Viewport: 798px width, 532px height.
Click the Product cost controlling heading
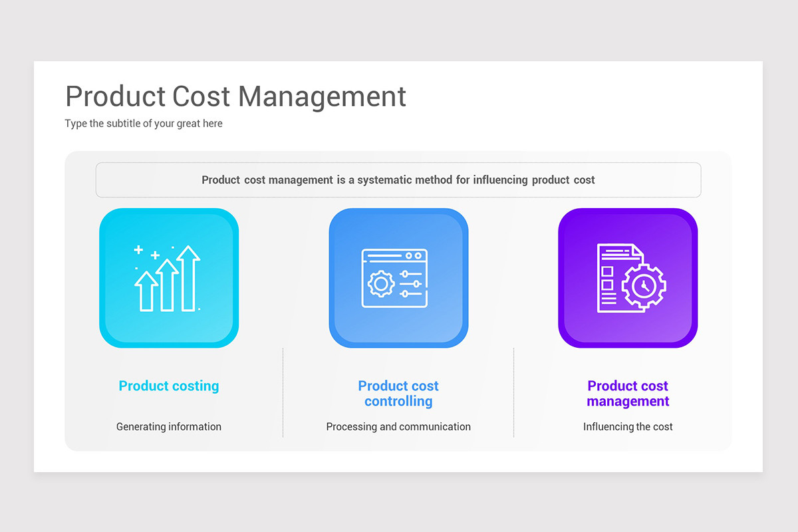[x=398, y=394]
